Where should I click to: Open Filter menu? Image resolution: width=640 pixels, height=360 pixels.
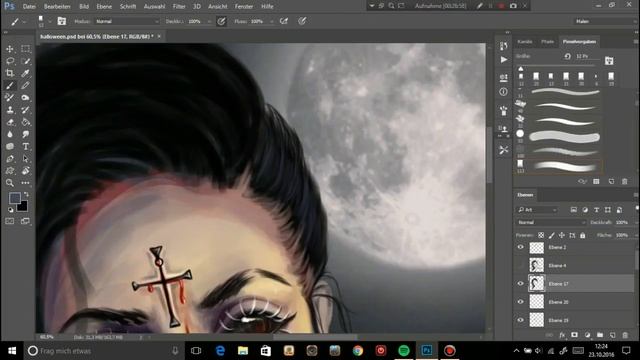click(179, 7)
